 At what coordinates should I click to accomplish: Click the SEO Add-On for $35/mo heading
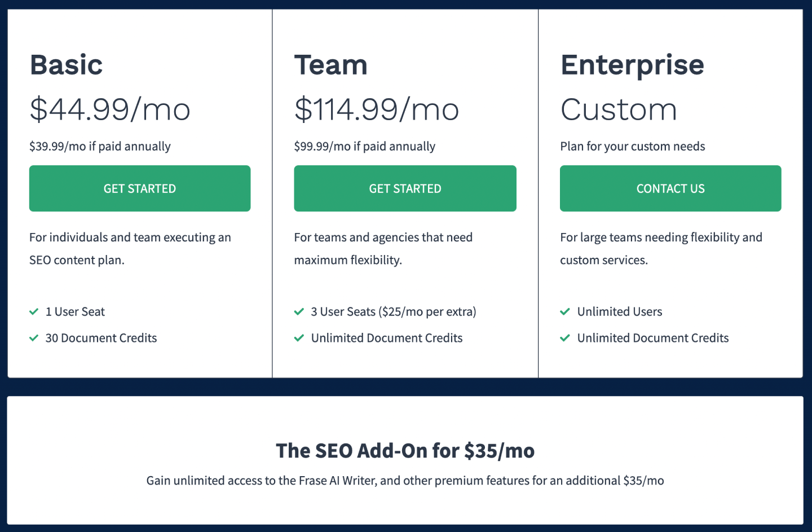point(405,451)
